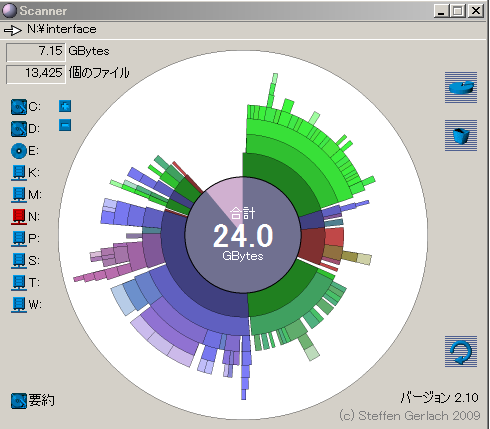Scan the K: network drive
The width and height of the screenshot is (490, 429).
(19, 173)
